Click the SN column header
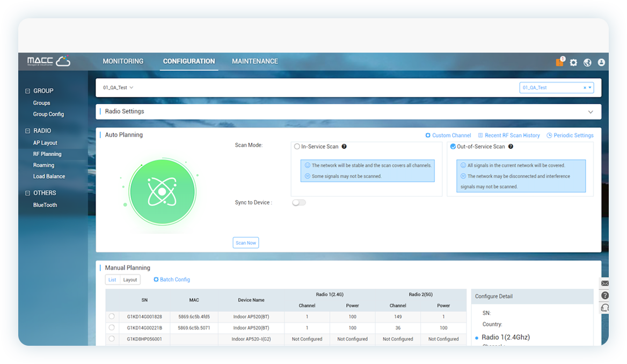The height and width of the screenshot is (364, 627). click(x=144, y=300)
